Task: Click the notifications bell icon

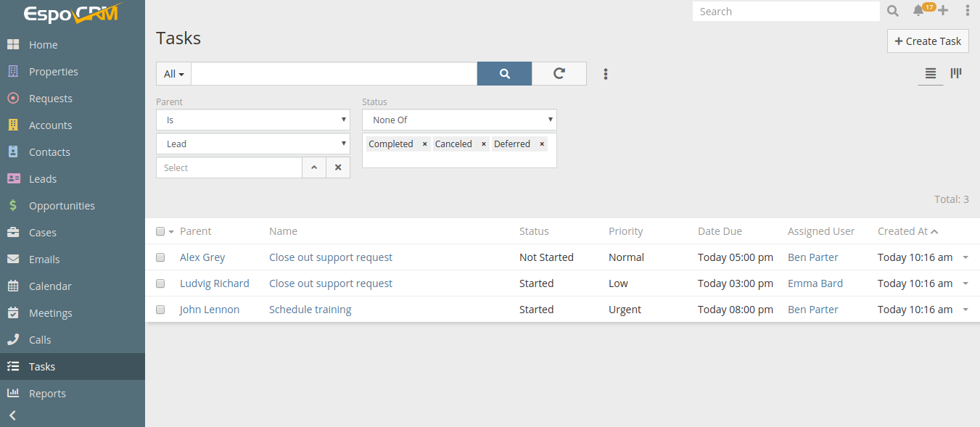Action: (x=918, y=11)
